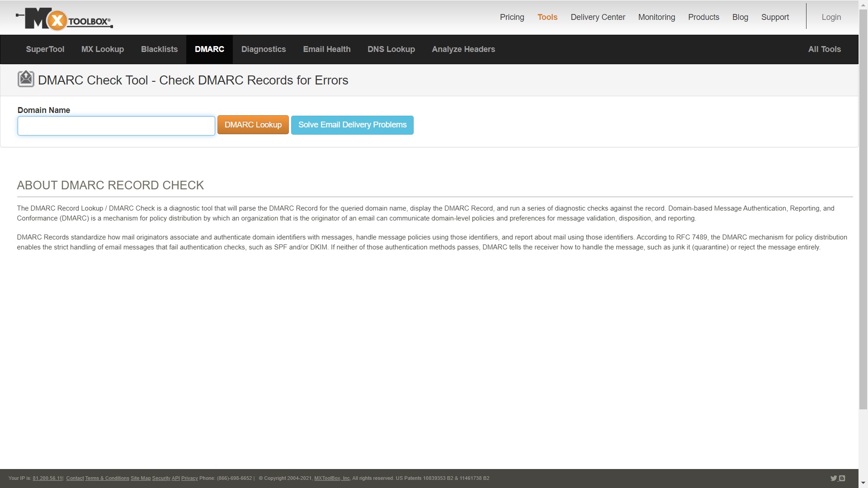This screenshot has height=488, width=868.
Task: Open the Site Map footer link
Action: coord(141,479)
